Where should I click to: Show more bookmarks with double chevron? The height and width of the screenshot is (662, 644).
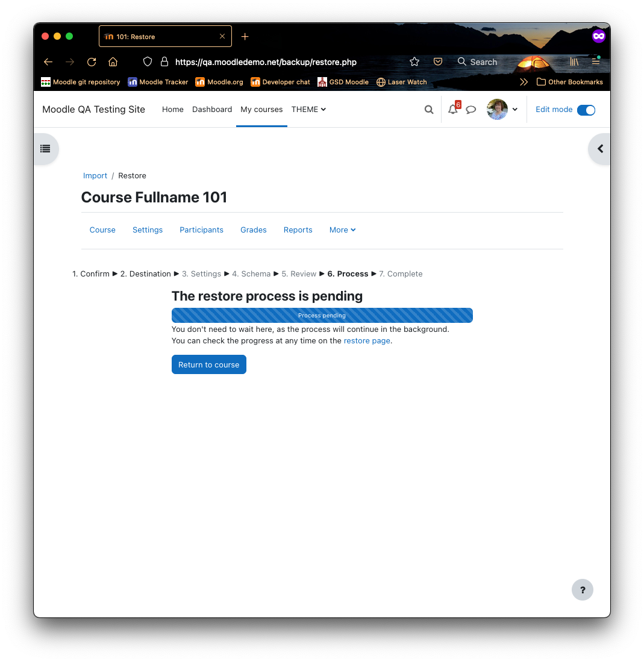click(x=524, y=82)
